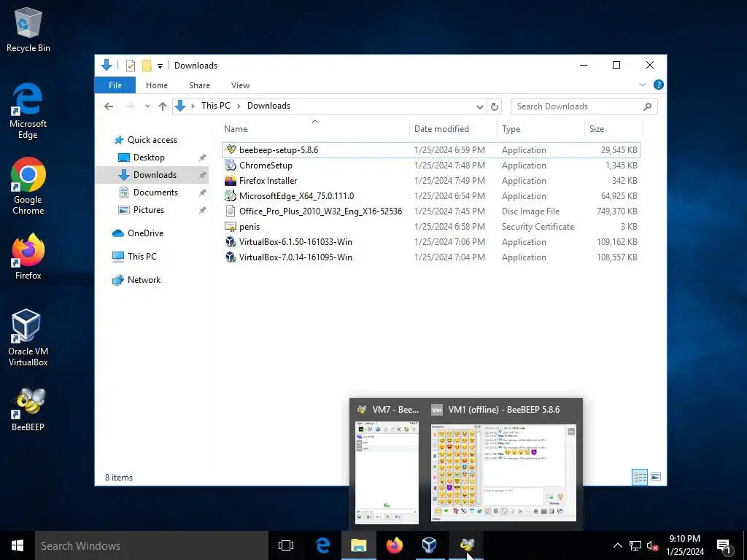The width and height of the screenshot is (747, 560).
Task: Click the beebeep-setup bee file icon
Action: pyautogui.click(x=231, y=149)
